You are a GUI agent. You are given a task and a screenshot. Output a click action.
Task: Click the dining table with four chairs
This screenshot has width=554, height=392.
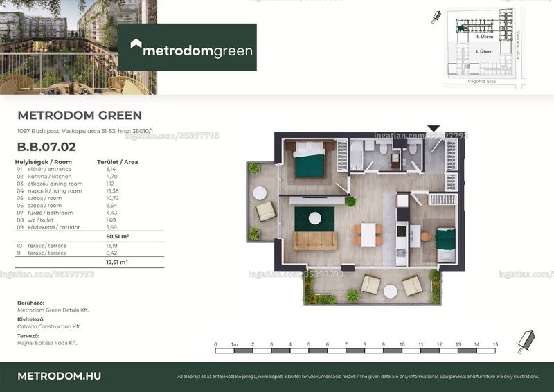[368, 235]
